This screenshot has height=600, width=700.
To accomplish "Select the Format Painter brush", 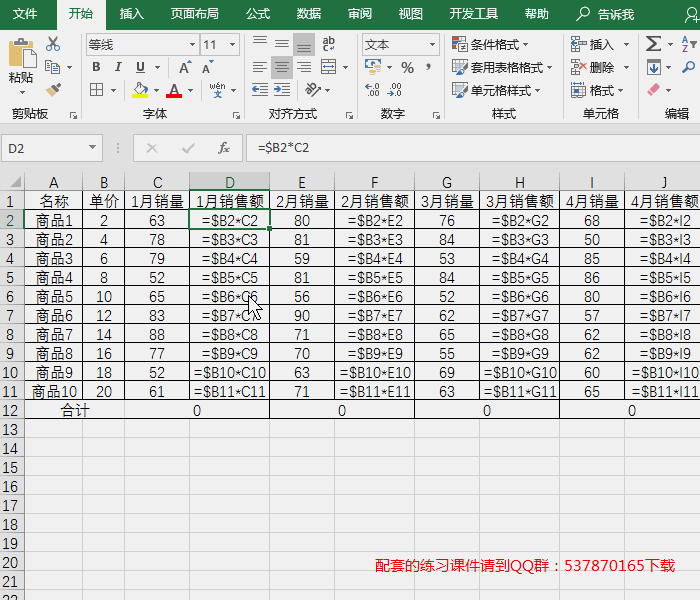I will [x=53, y=89].
